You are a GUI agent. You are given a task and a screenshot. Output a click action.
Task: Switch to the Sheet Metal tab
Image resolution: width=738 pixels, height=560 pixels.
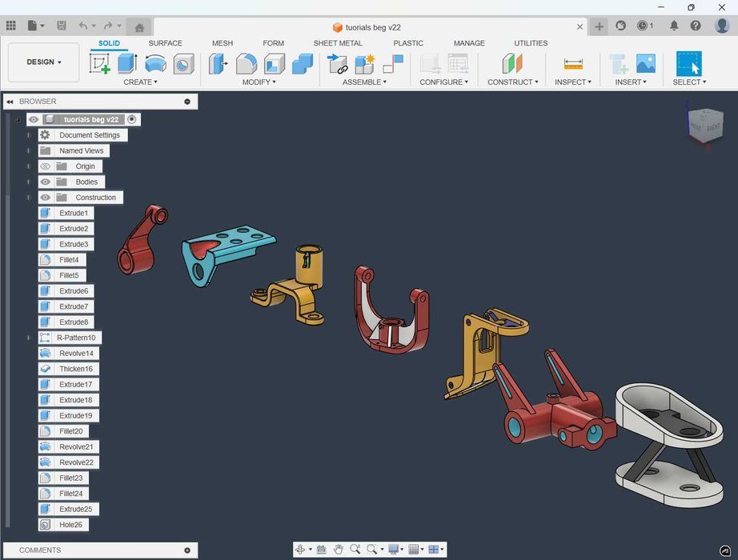coord(338,43)
